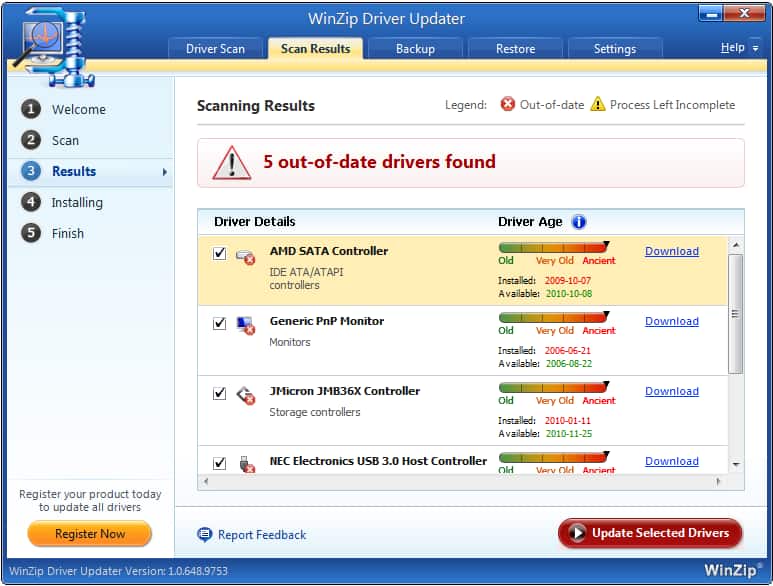Click the JMicron JMB36X age gauge bar
Screen dimensions: 773x586
pos(554,387)
